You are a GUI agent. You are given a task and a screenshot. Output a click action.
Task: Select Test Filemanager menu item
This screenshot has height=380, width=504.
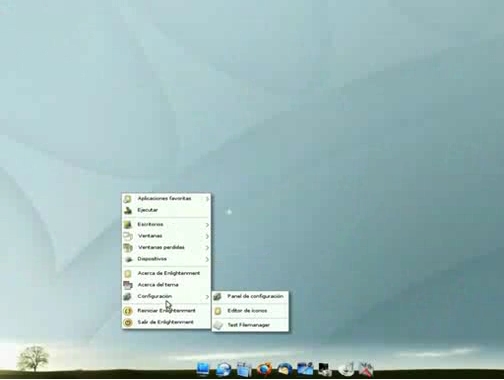point(250,325)
